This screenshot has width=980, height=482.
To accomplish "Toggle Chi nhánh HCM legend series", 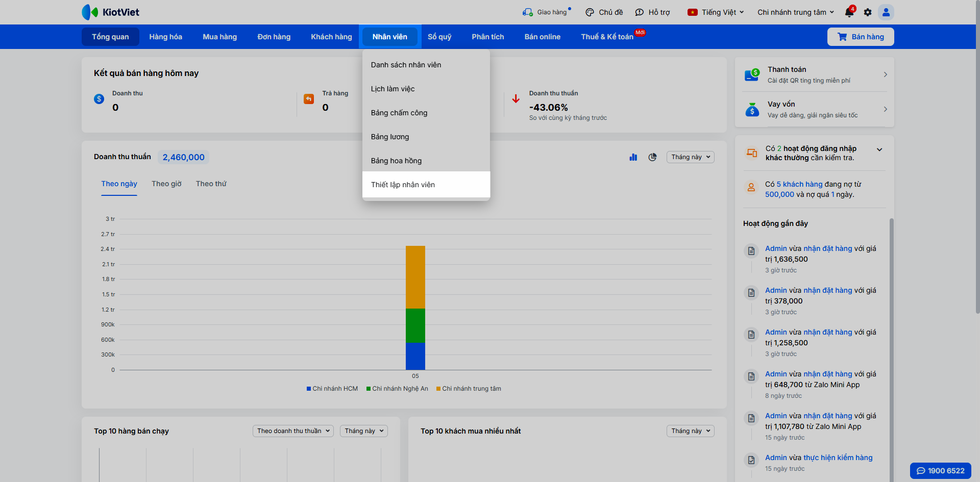I will pyautogui.click(x=332, y=389).
